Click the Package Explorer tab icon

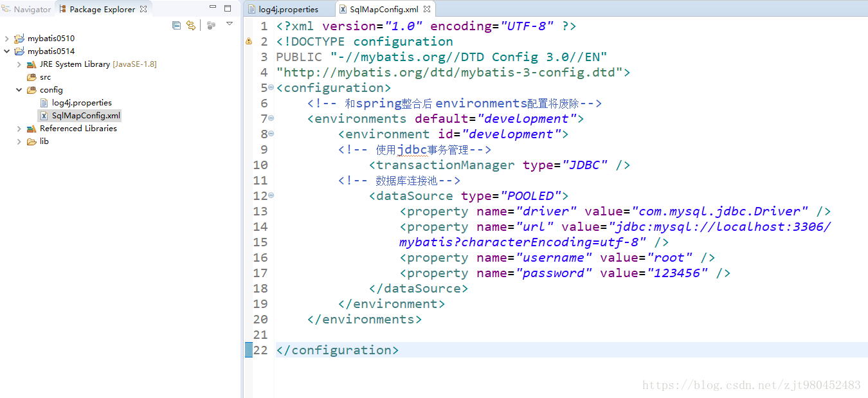62,9
